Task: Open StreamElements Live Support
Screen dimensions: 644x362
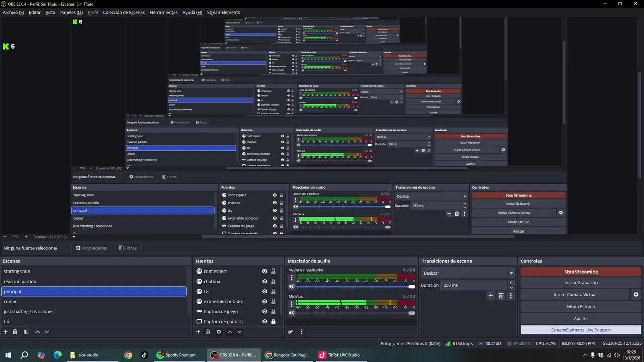Action: click(x=581, y=330)
